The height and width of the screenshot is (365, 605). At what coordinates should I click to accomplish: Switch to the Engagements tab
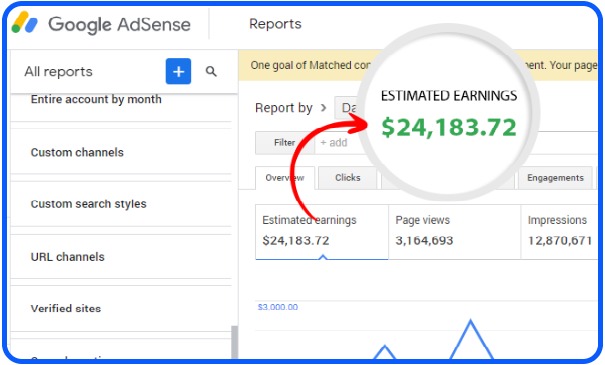pyautogui.click(x=555, y=178)
